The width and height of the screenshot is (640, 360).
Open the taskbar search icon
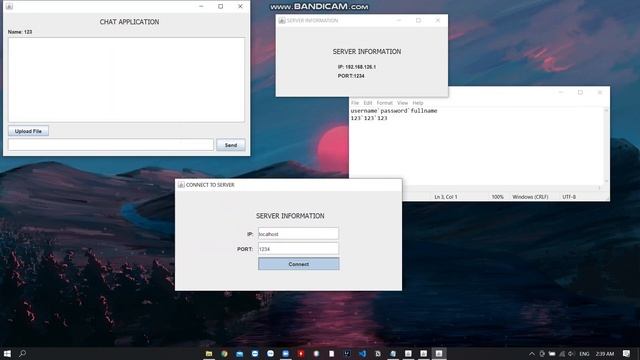click(22, 353)
